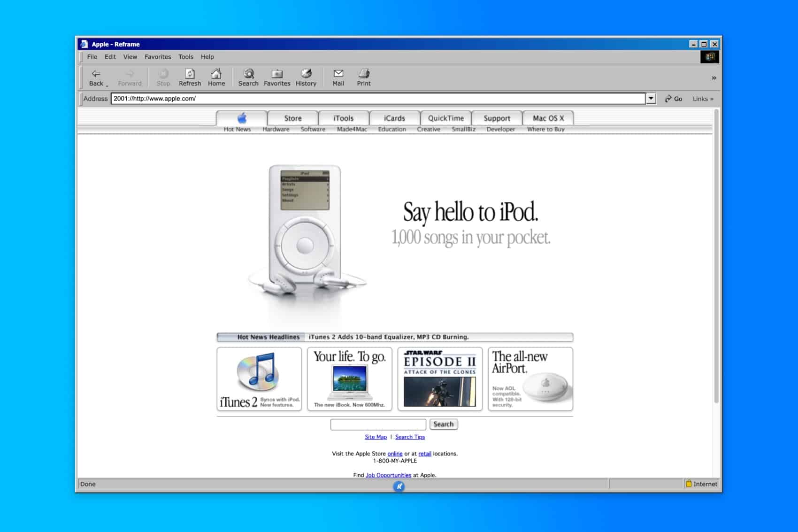Switch to the Support tab

pos(497,118)
